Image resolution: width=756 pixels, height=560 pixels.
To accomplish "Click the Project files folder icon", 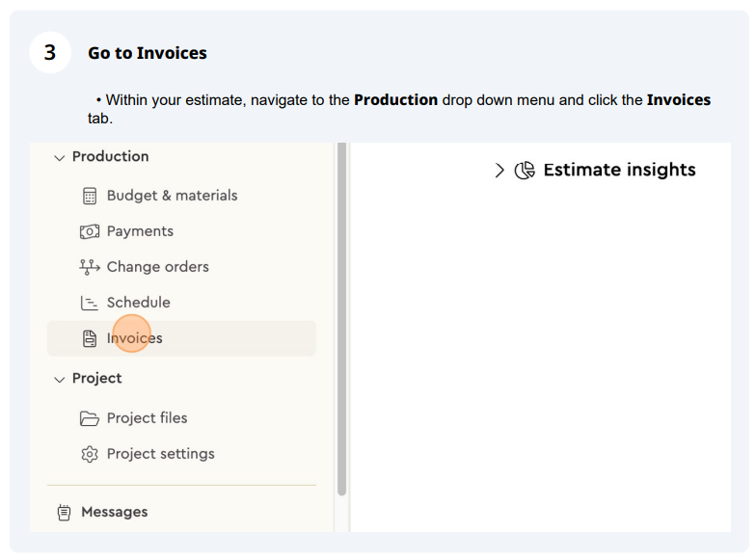I will click(90, 418).
